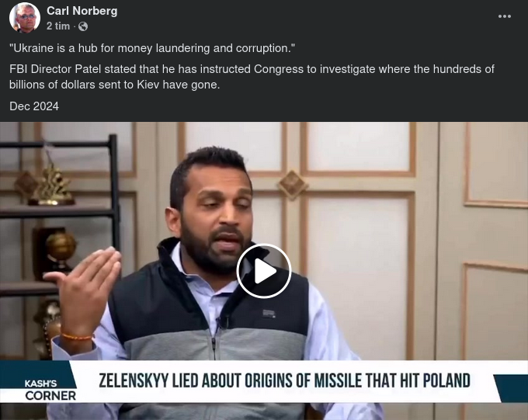
Task: Click the orange bracelet on the wrist
Action: pos(76,336)
